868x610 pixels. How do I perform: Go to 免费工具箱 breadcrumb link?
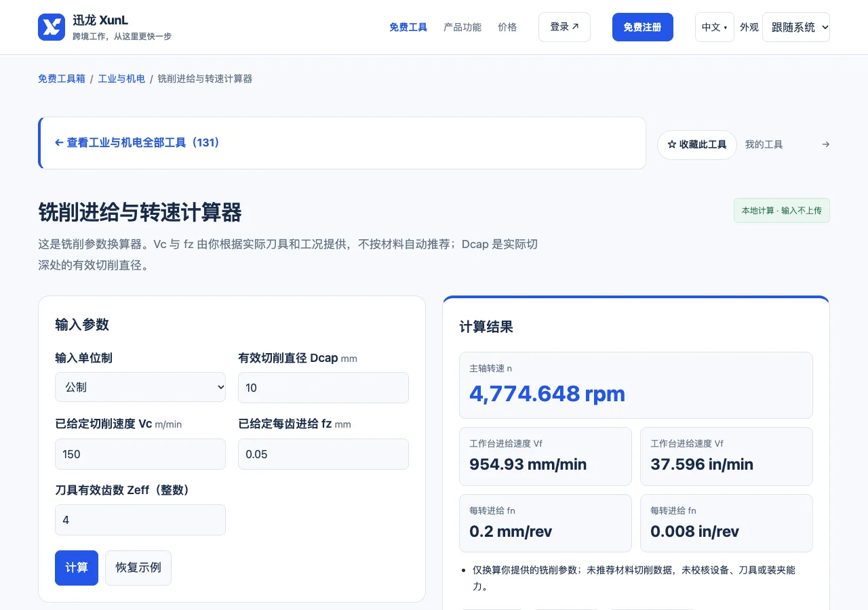click(x=62, y=79)
